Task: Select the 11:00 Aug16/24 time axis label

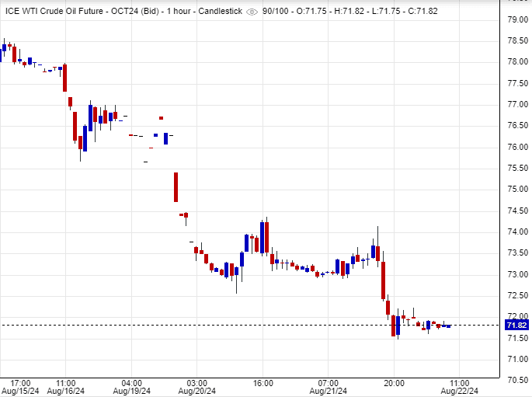Action: point(66,387)
